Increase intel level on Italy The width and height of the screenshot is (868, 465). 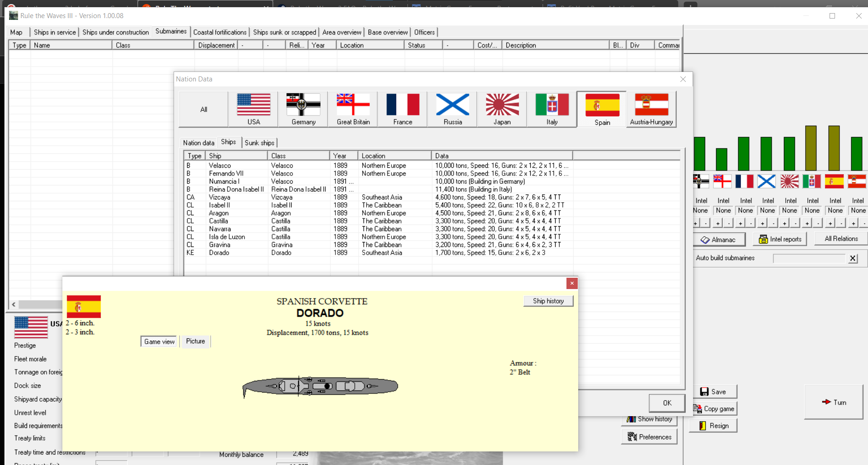807,223
